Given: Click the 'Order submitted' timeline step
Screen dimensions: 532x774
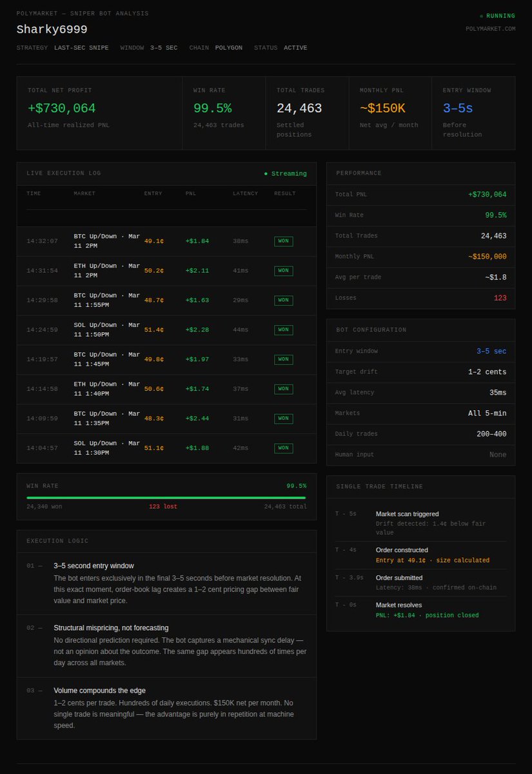Looking at the screenshot, I should tap(399, 578).
